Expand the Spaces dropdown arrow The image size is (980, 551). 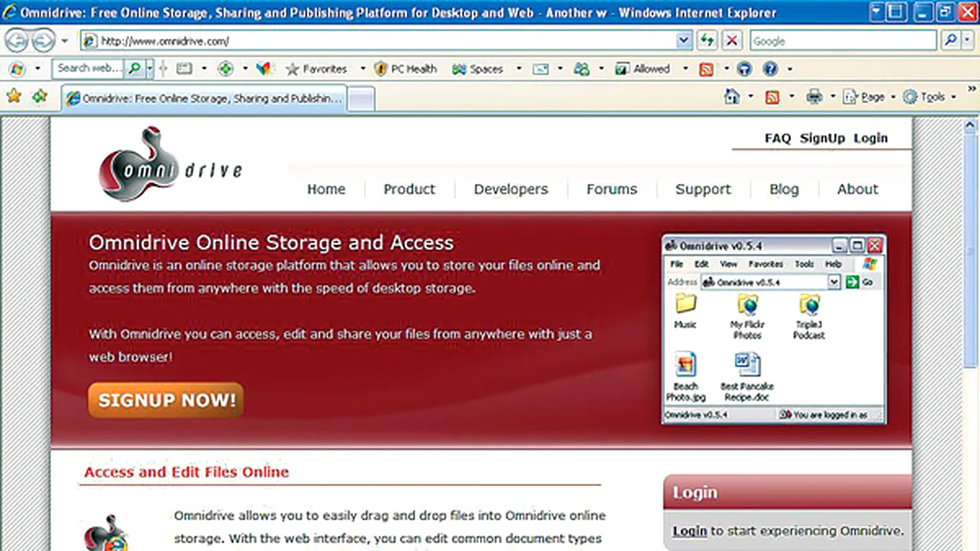coord(518,69)
